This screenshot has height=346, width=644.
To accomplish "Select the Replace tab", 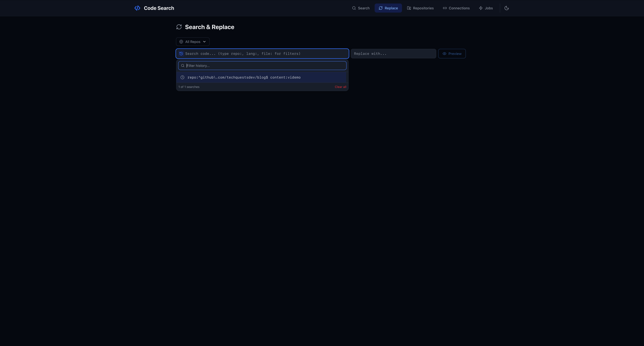I will pyautogui.click(x=388, y=8).
